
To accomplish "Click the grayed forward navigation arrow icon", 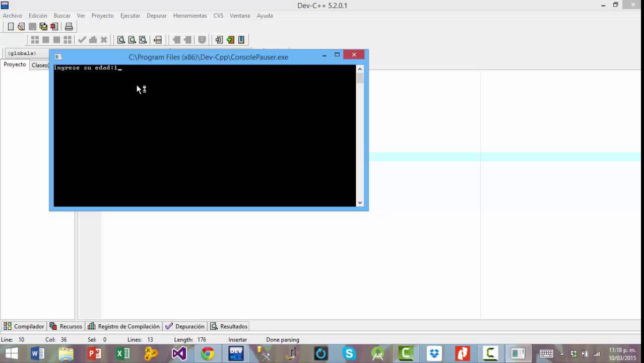I will point(187,40).
